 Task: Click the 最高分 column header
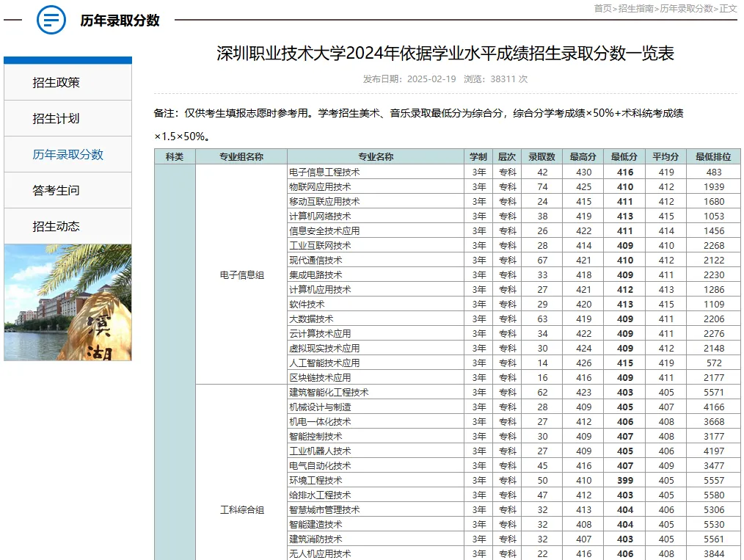point(583,156)
